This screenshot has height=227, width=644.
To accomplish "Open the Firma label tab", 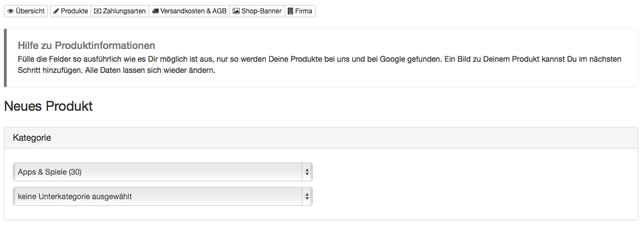I will tap(303, 11).
